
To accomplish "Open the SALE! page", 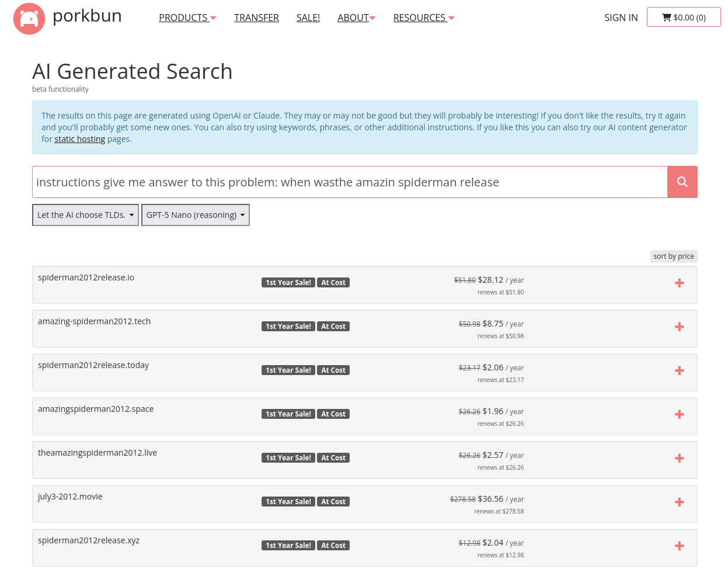I will pyautogui.click(x=308, y=18).
